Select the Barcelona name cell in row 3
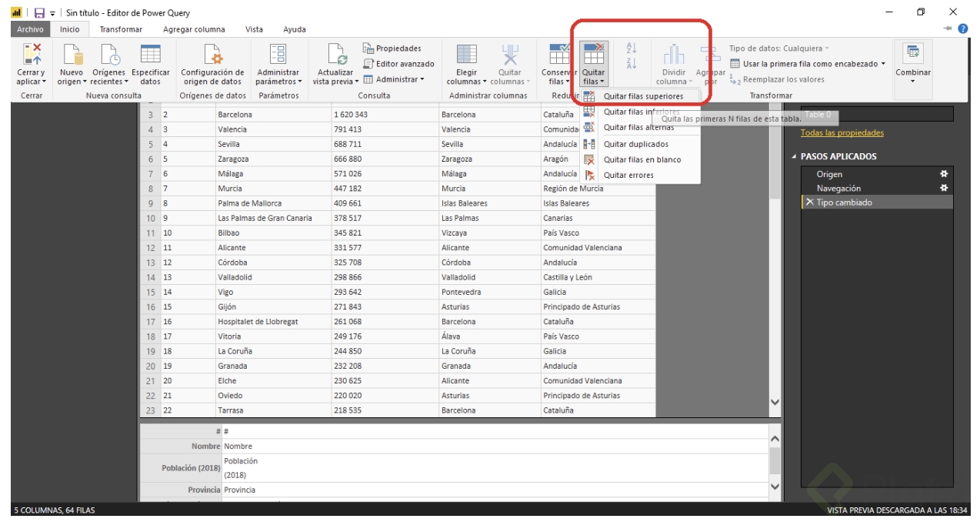The height and width of the screenshot is (522, 980). (273, 115)
